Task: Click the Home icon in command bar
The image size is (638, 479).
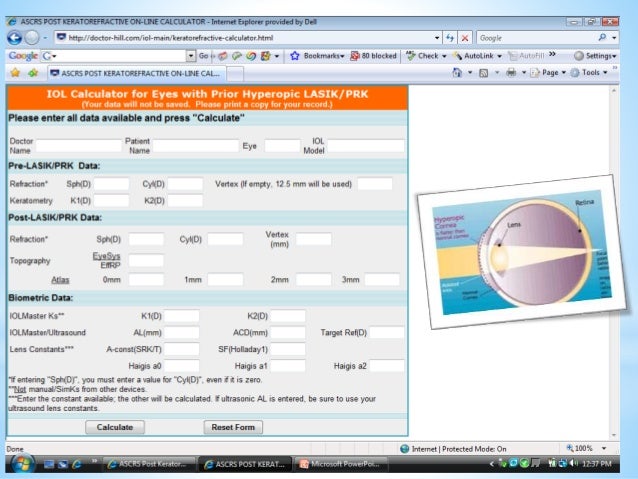Action: click(457, 73)
